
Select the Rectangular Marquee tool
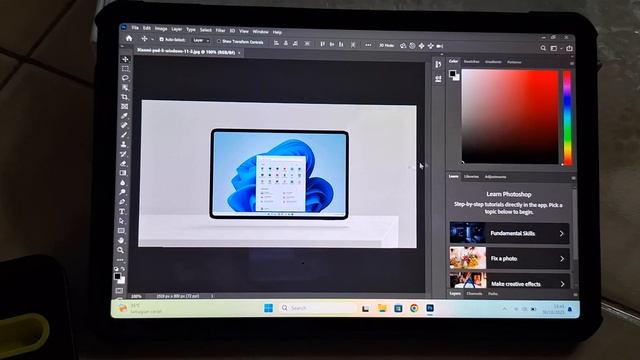pyautogui.click(x=125, y=69)
